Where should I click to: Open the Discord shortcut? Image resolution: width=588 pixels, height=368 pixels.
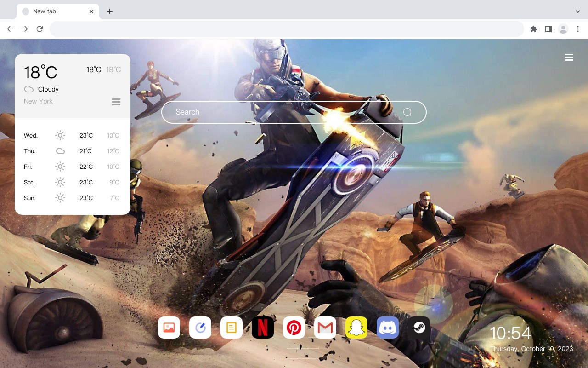[x=388, y=328]
